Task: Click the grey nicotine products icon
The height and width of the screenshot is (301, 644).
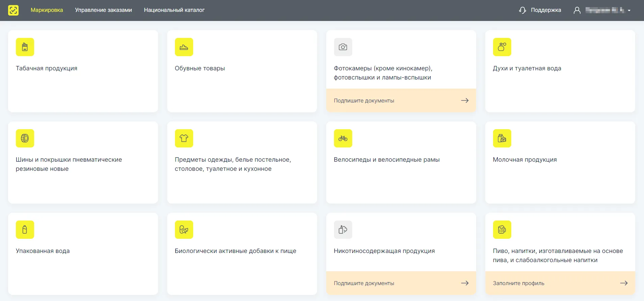Action: tap(343, 230)
